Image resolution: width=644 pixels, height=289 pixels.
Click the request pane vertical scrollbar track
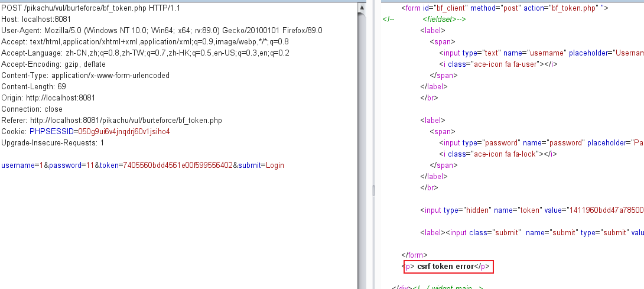point(361,148)
